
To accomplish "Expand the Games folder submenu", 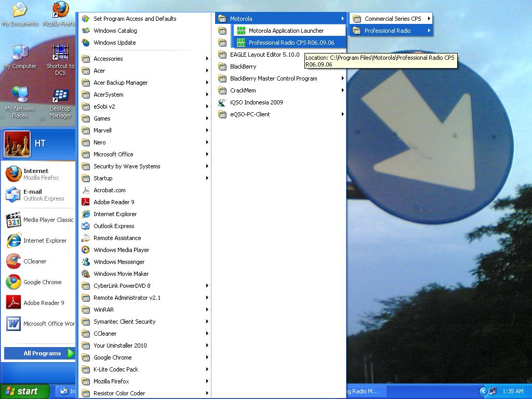I will tap(145, 118).
